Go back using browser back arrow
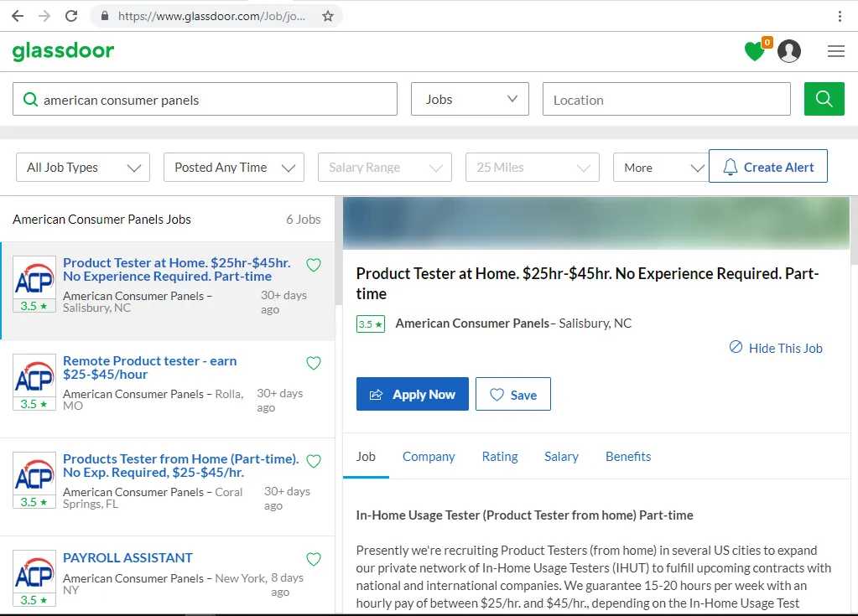Screen dimensions: 858x616 coord(18,16)
